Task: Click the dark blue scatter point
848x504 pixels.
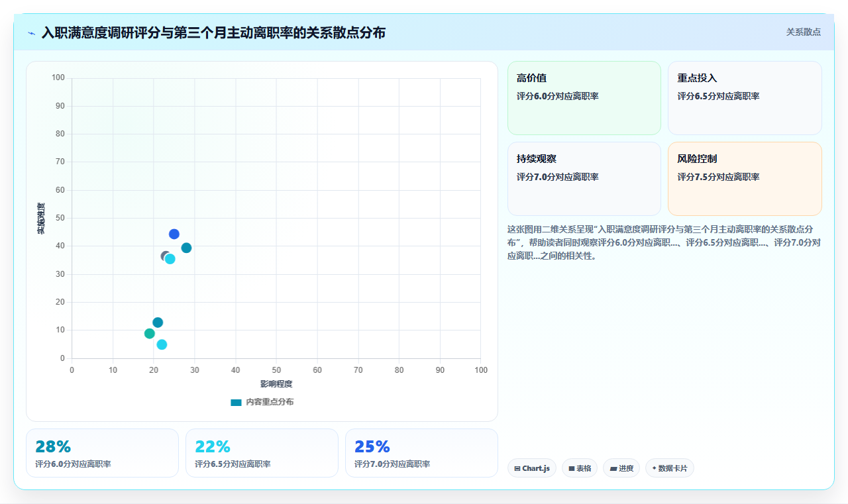Action: point(174,234)
